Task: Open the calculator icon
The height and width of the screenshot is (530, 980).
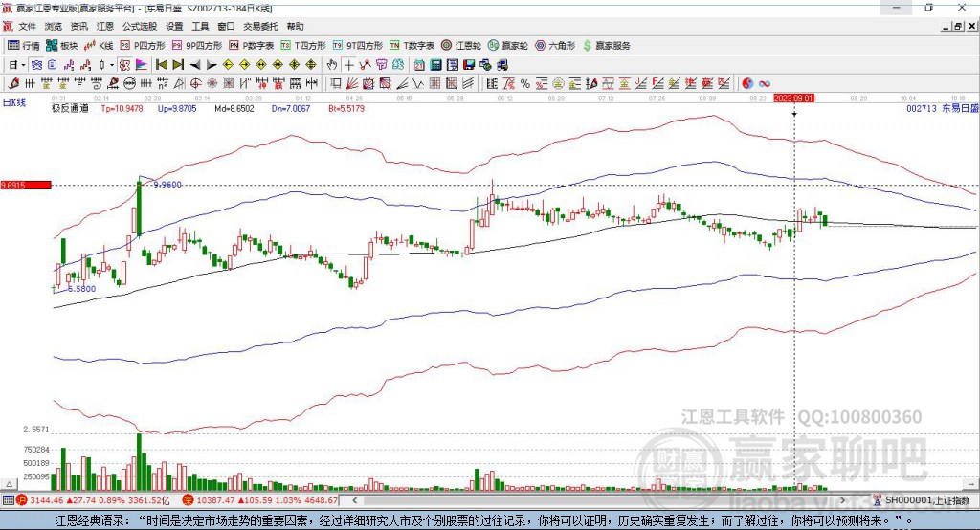Action: tap(435, 65)
